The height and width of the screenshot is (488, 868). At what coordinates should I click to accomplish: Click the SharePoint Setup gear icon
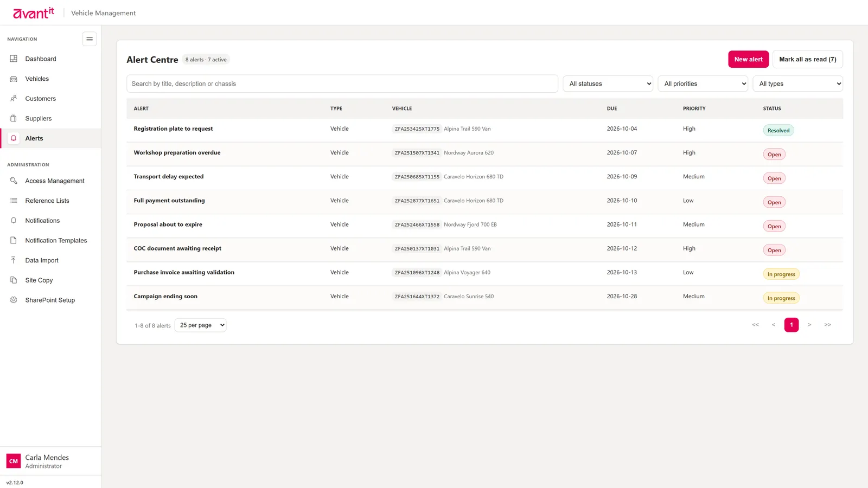(14, 300)
